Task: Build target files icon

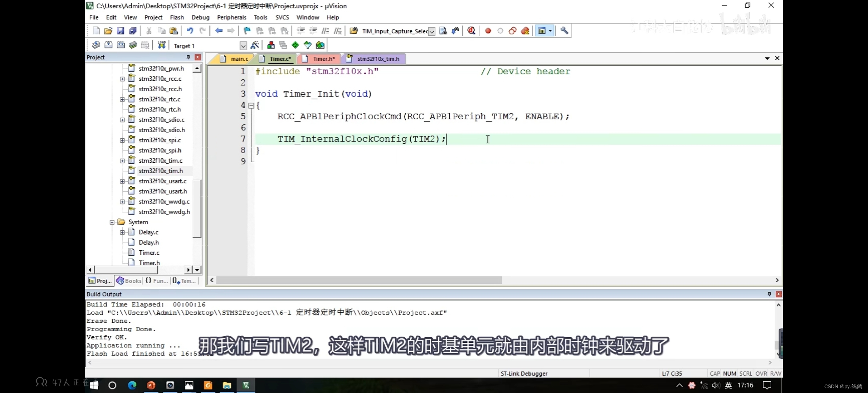Action: [108, 45]
